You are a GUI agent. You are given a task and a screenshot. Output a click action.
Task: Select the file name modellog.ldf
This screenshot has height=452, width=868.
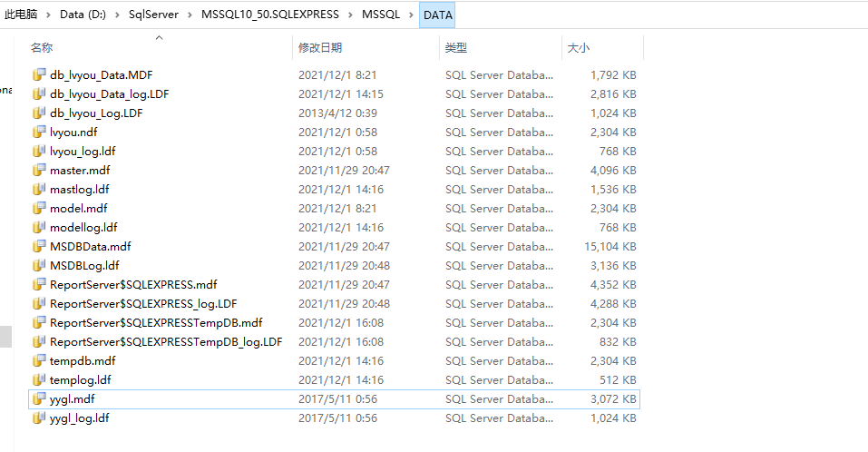point(83,227)
